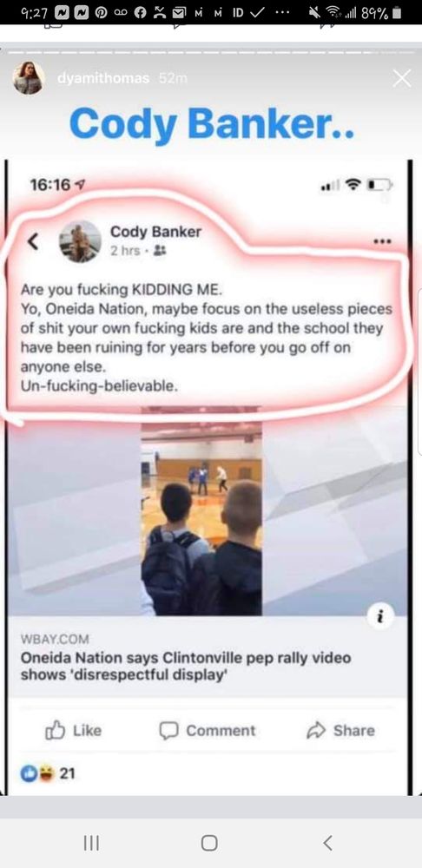Tap the dyamithomas profile picture

coord(27,77)
